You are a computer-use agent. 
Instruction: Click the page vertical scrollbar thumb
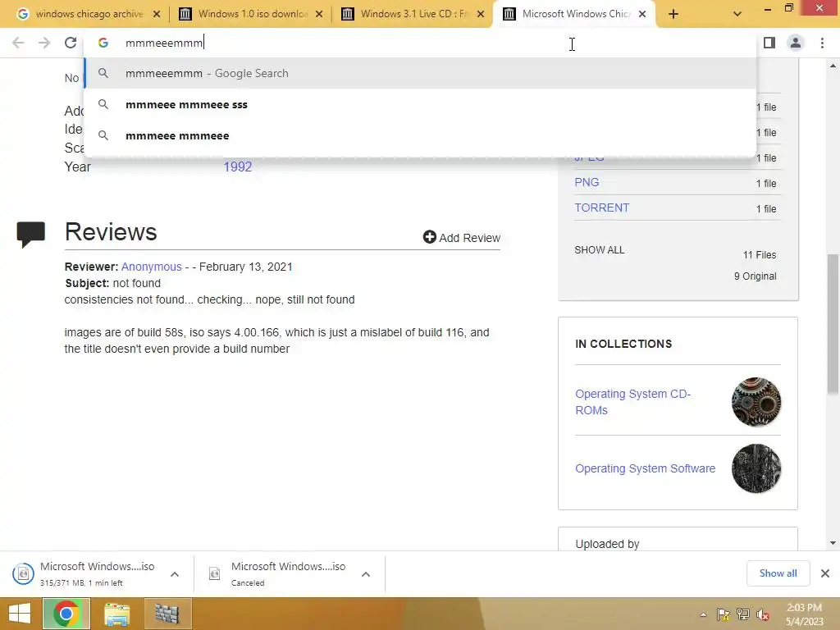click(833, 324)
